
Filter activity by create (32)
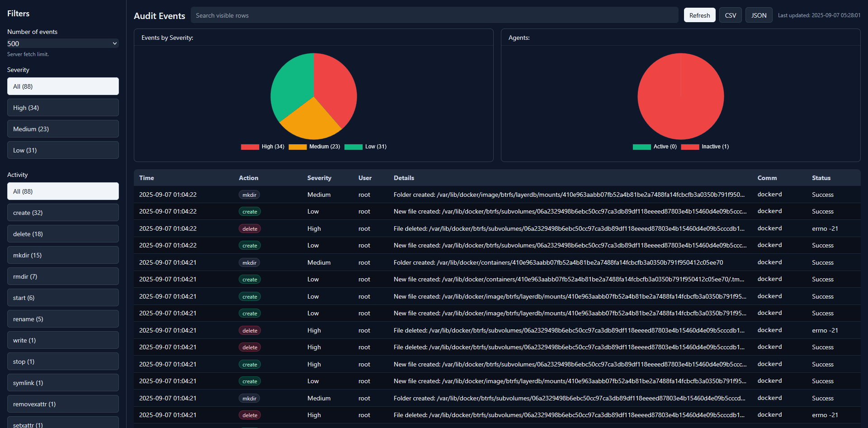(x=63, y=212)
